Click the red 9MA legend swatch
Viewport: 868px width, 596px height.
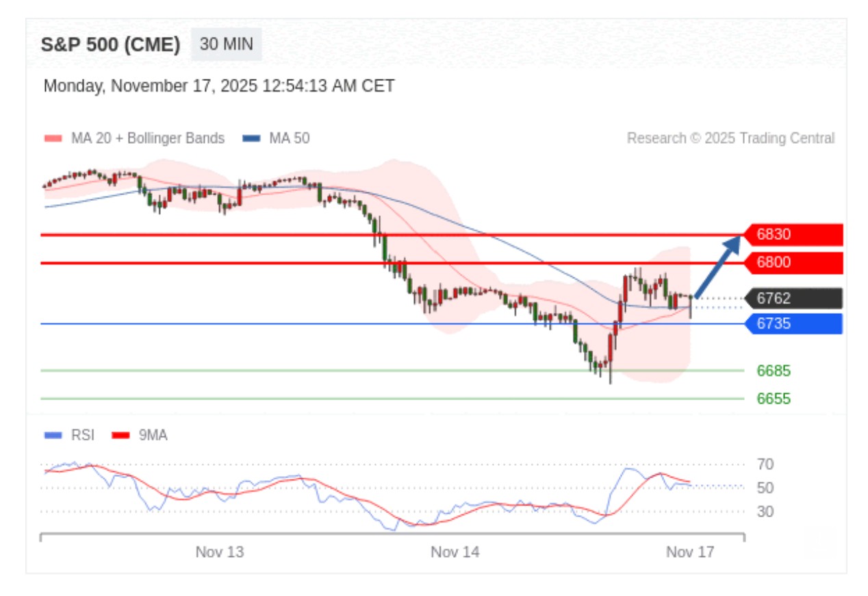(121, 435)
